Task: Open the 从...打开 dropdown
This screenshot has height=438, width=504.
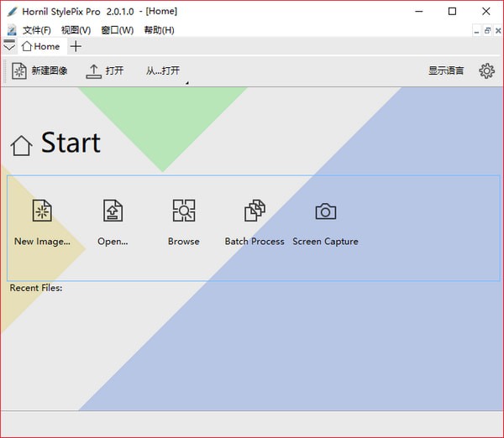Action: click(163, 70)
